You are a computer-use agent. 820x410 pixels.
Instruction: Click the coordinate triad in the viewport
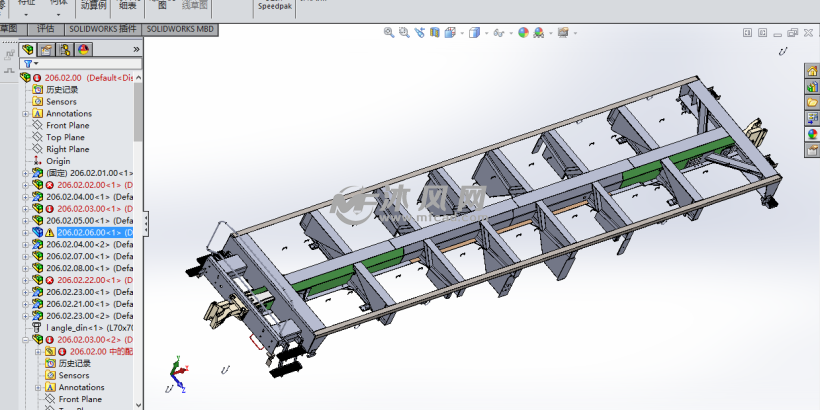[x=178, y=374]
